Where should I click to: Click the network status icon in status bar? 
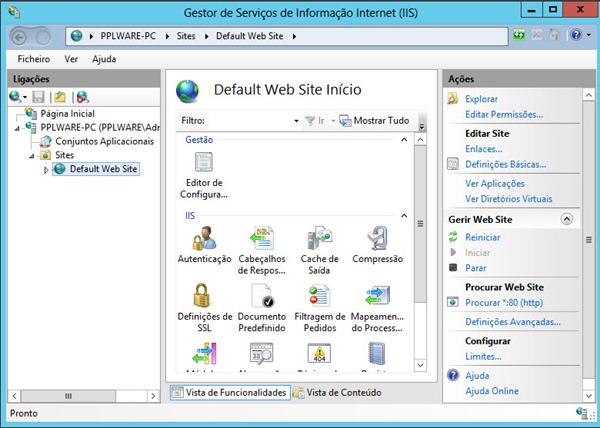582,413
